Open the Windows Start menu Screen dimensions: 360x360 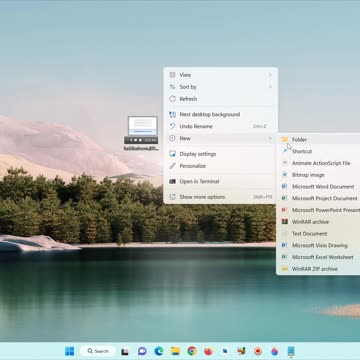(70, 351)
